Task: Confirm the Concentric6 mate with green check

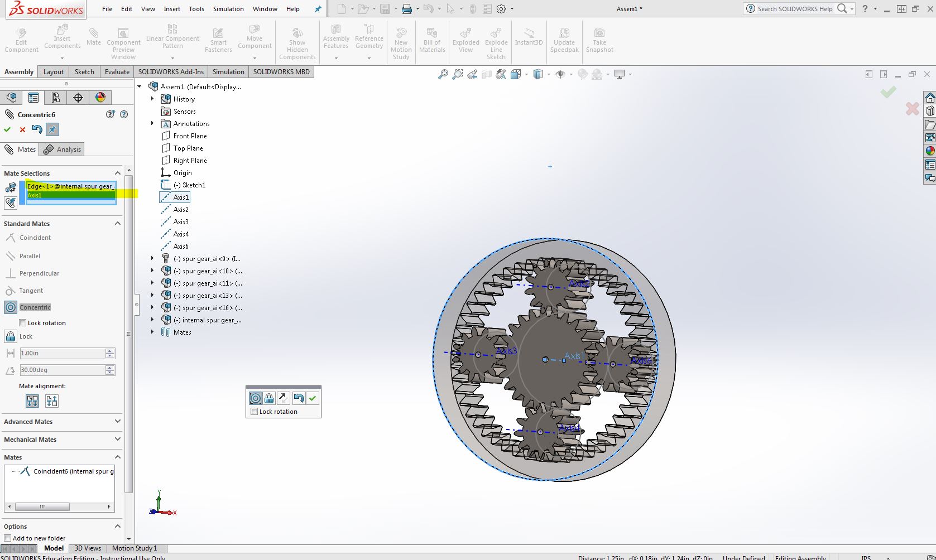Action: pos(7,129)
